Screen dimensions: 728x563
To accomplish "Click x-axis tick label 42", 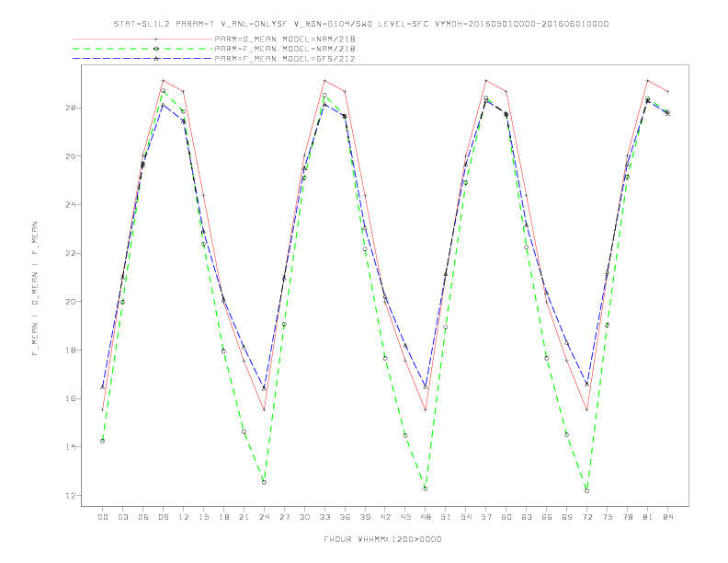I will pos(385,517).
